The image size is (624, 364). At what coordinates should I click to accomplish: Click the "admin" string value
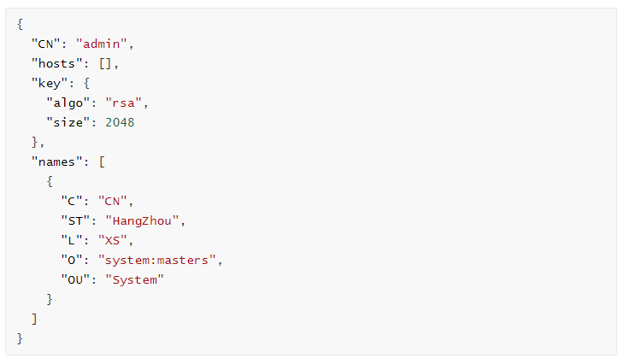click(x=102, y=44)
